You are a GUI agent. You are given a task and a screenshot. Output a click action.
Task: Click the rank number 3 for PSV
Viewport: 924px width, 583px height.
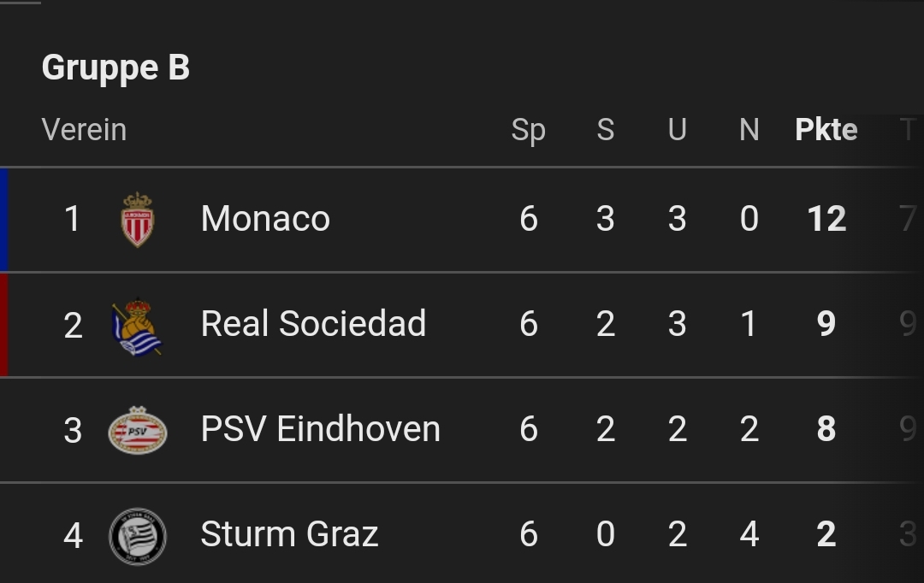(x=73, y=431)
